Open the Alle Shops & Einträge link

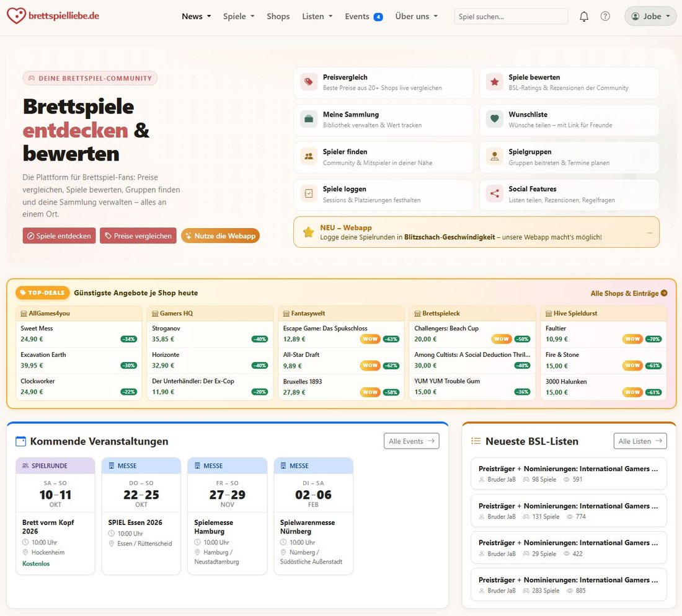coord(629,293)
